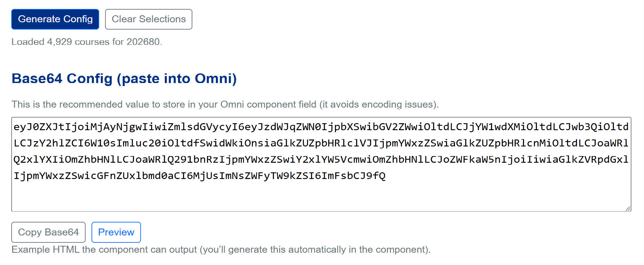Click the recommended value description text
The width and height of the screenshot is (644, 265).
coord(225,104)
